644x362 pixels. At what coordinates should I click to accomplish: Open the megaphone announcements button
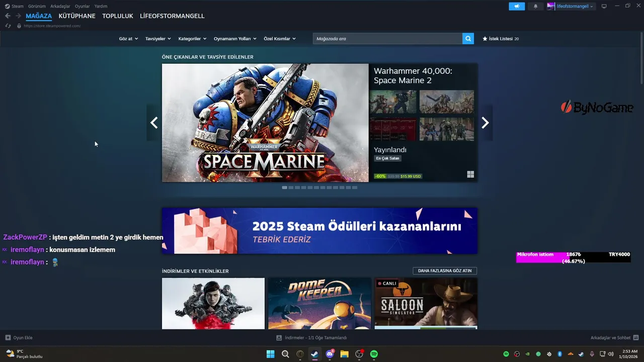[x=517, y=6]
